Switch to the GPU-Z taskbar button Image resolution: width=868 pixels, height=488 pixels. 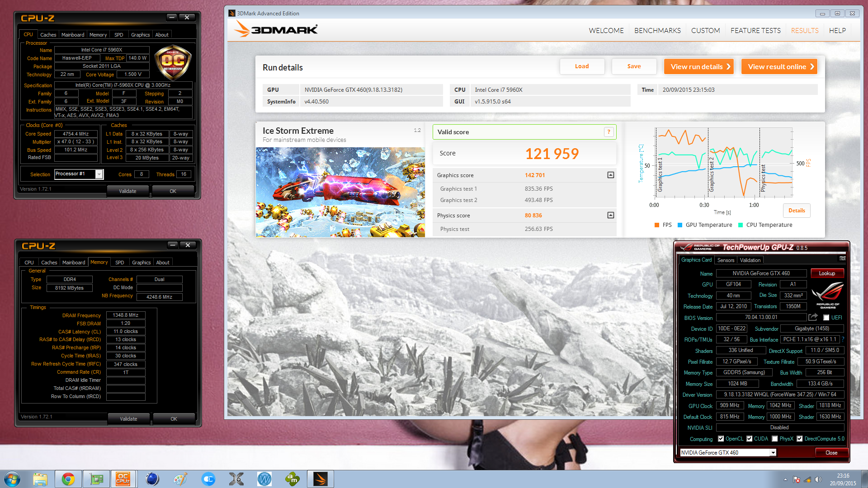coord(96,479)
